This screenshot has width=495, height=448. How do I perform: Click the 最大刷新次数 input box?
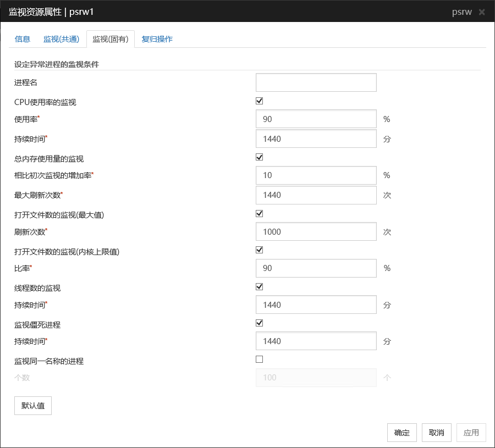point(316,195)
